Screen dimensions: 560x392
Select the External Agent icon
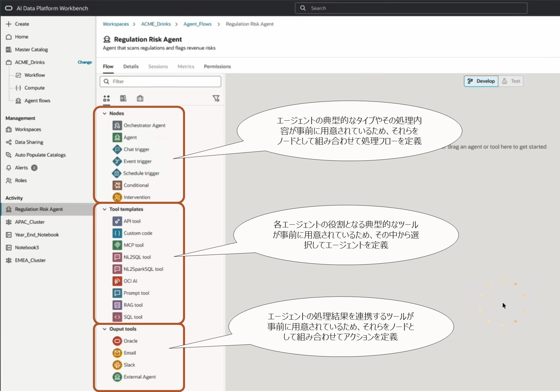pos(117,377)
